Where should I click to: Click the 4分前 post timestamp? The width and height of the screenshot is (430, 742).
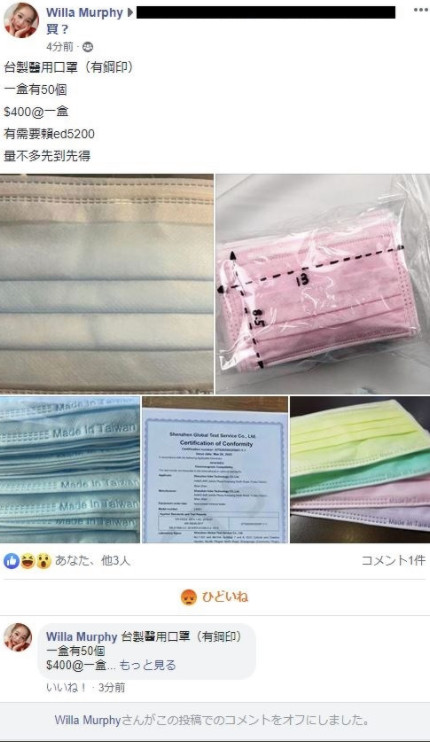(x=60, y=47)
